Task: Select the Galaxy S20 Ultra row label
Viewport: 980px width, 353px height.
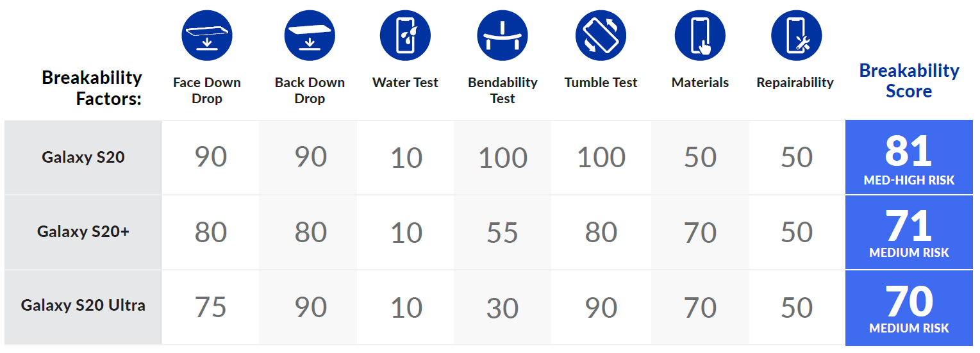Action: pyautogui.click(x=83, y=306)
